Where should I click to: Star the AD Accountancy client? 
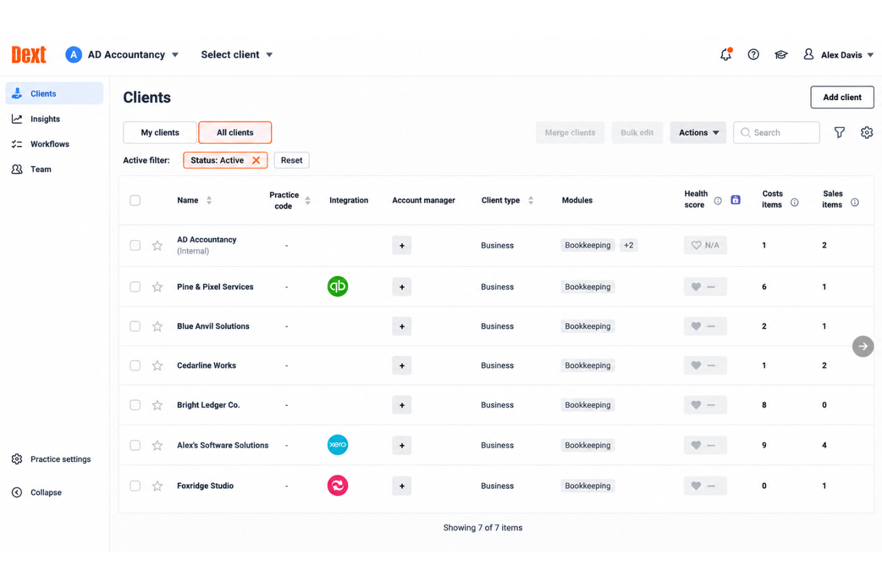[157, 245]
